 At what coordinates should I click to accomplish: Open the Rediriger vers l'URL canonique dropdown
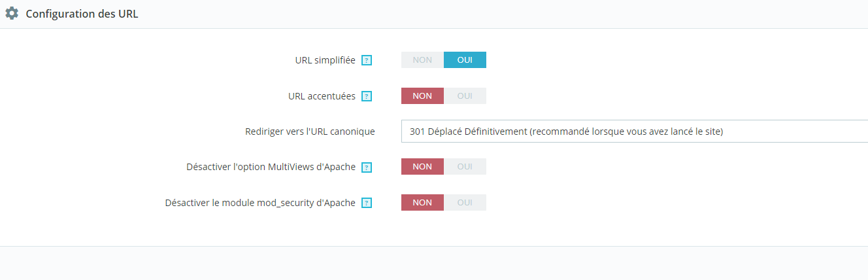tap(634, 131)
